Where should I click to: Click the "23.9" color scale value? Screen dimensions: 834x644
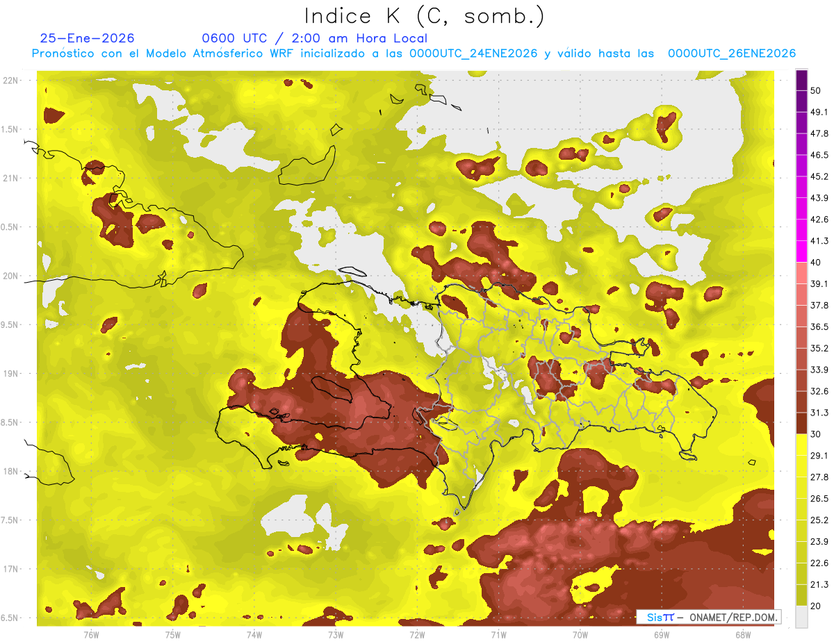(819, 542)
